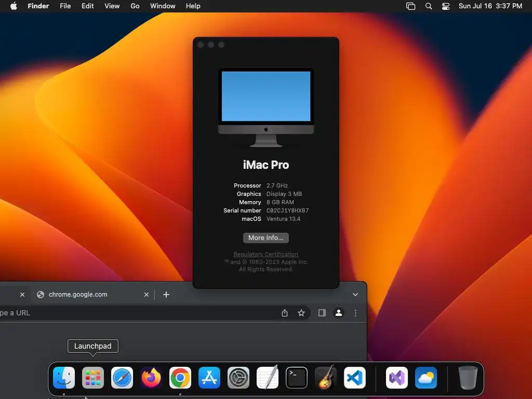The height and width of the screenshot is (399, 532).
Task: Open TextEdit from the Dock
Action: coord(268,378)
